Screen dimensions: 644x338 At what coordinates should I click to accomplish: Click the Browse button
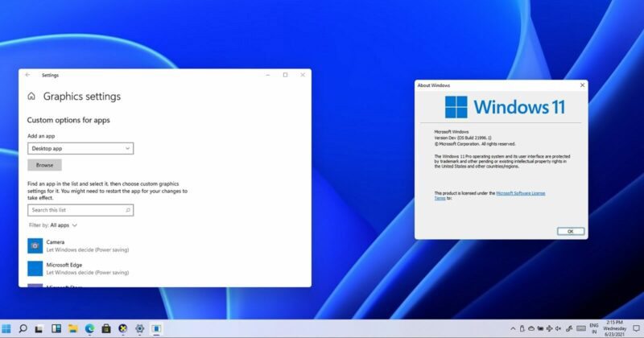44,165
